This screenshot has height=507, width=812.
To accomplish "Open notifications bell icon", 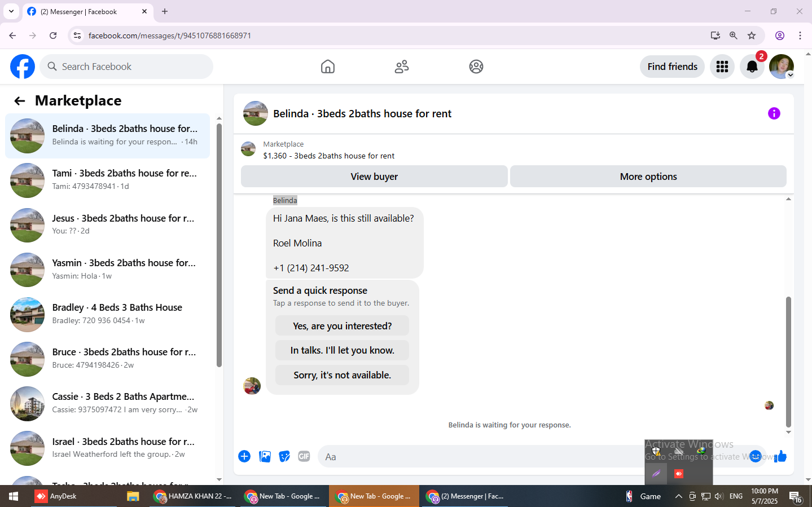I will pyautogui.click(x=752, y=67).
